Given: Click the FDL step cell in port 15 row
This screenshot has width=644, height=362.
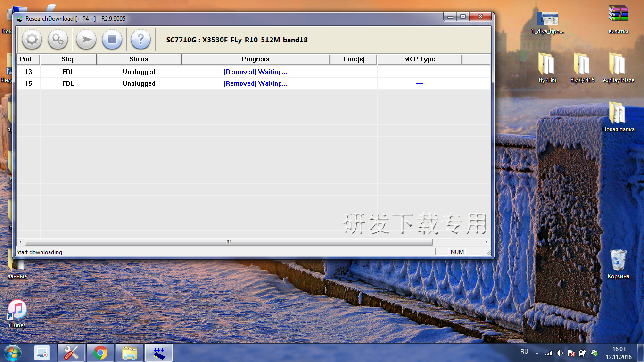Looking at the screenshot, I should pyautogui.click(x=68, y=83).
